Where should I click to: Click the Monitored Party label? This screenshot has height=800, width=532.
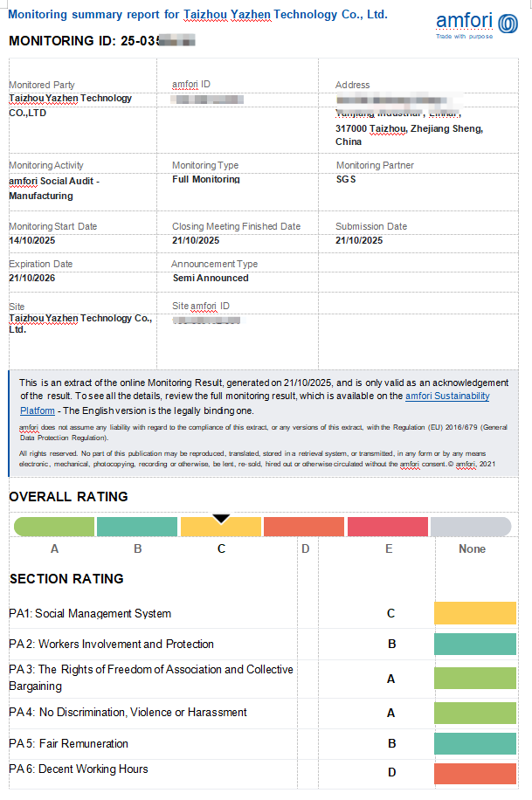[42, 85]
